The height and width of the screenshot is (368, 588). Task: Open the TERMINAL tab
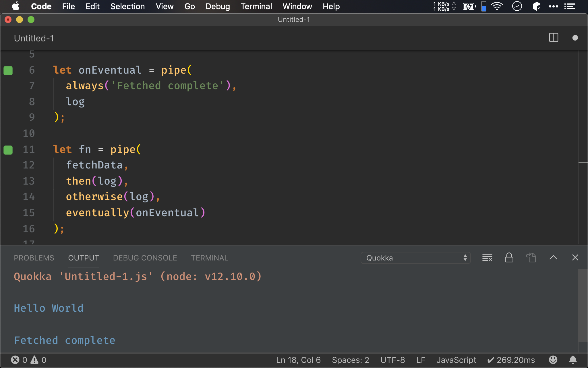coord(210,258)
